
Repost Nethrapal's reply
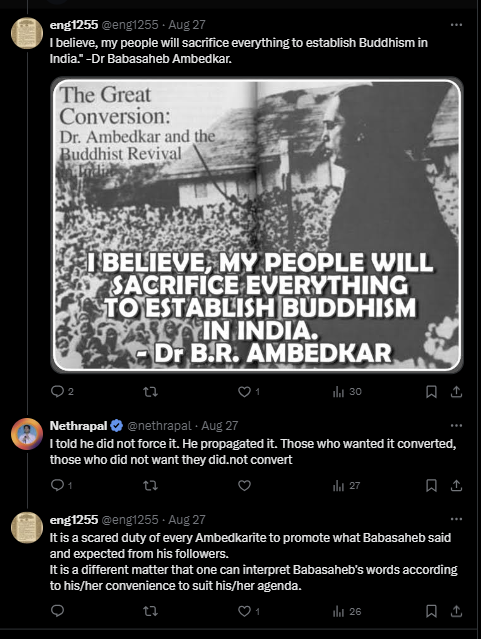pyautogui.click(x=150, y=486)
